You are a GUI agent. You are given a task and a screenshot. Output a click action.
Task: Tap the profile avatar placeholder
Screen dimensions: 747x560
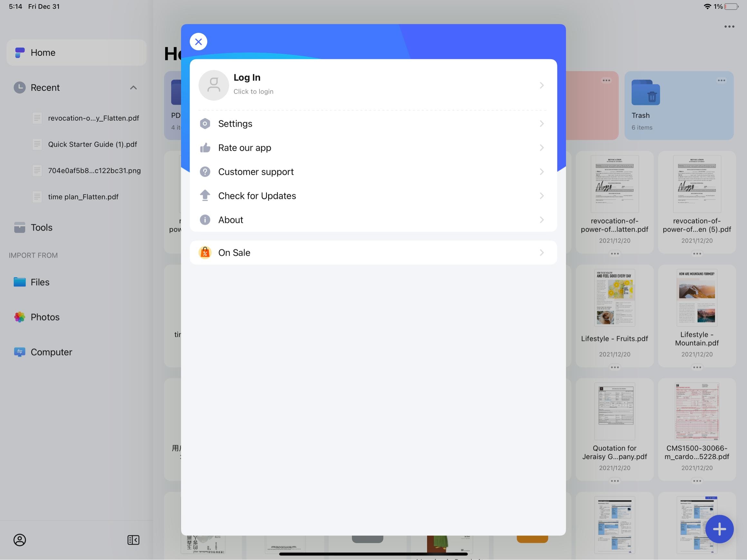pos(214,85)
